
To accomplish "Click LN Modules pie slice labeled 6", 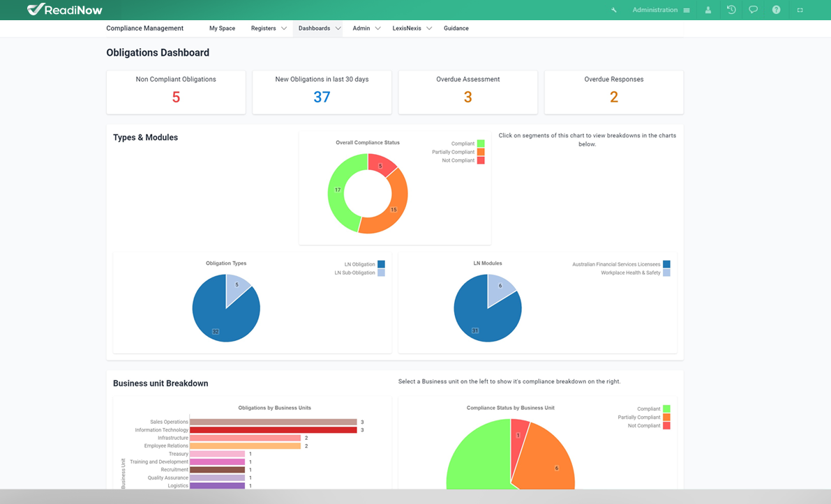I will tap(500, 287).
